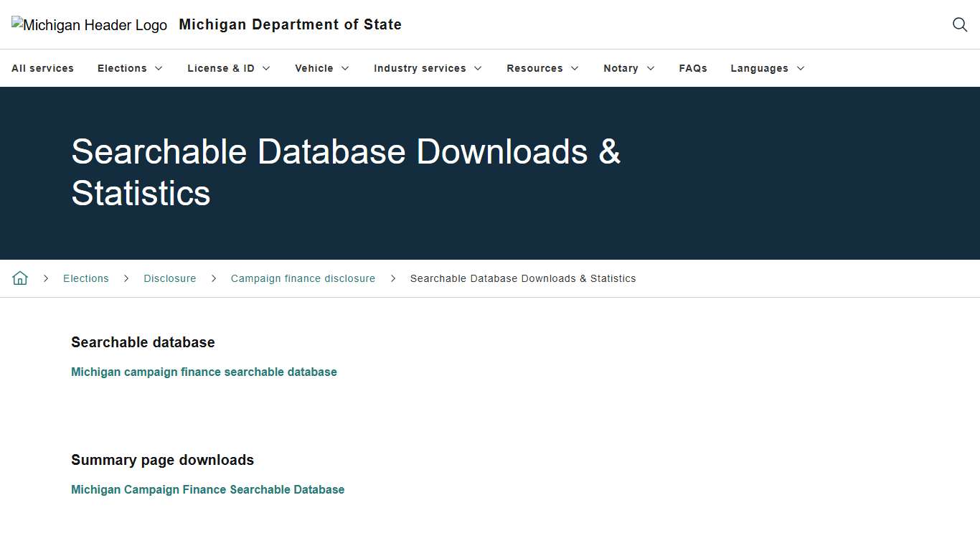Open the Elections breadcrumb link
The image size is (980, 551).
click(85, 278)
